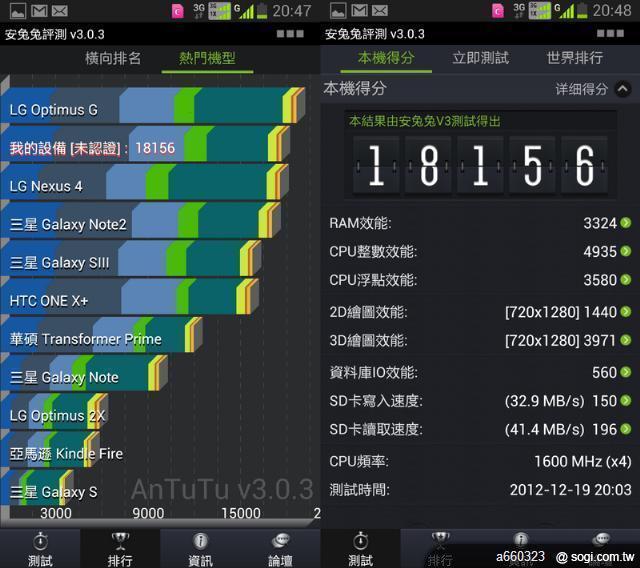Tap the green indicator next to SD卡寫入速度 score
The image size is (640, 568).
tap(626, 400)
